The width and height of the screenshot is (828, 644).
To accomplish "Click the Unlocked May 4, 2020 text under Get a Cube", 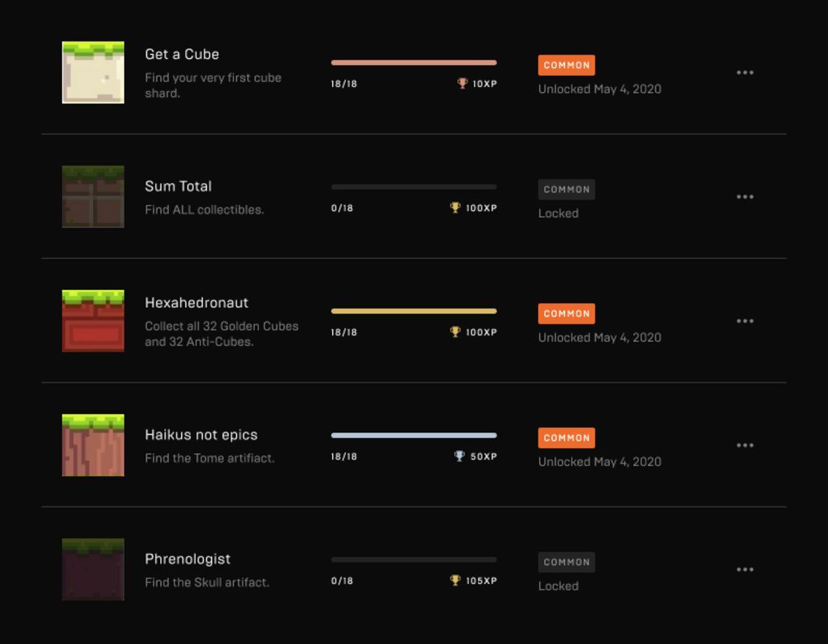I will pos(600,89).
